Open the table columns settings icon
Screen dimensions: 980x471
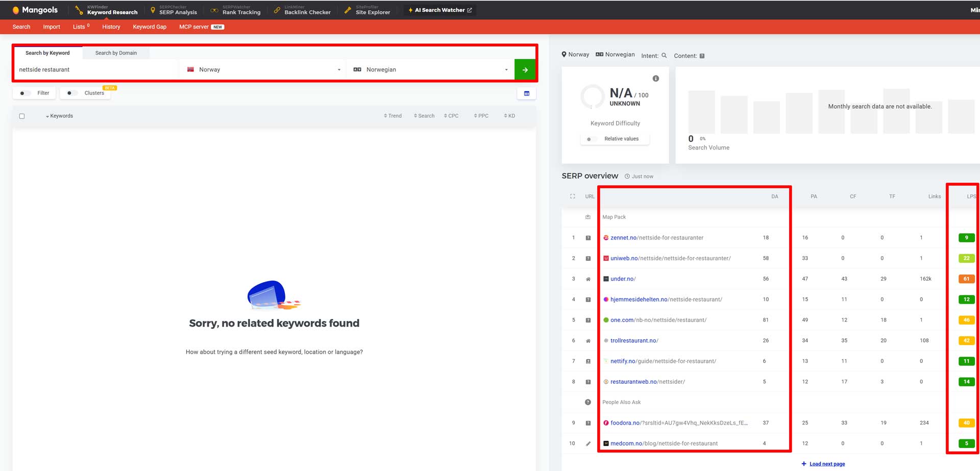tap(527, 93)
